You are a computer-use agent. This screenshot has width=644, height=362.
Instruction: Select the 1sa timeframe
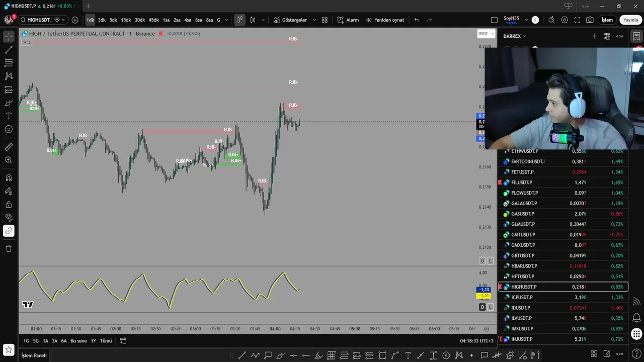coord(166,20)
